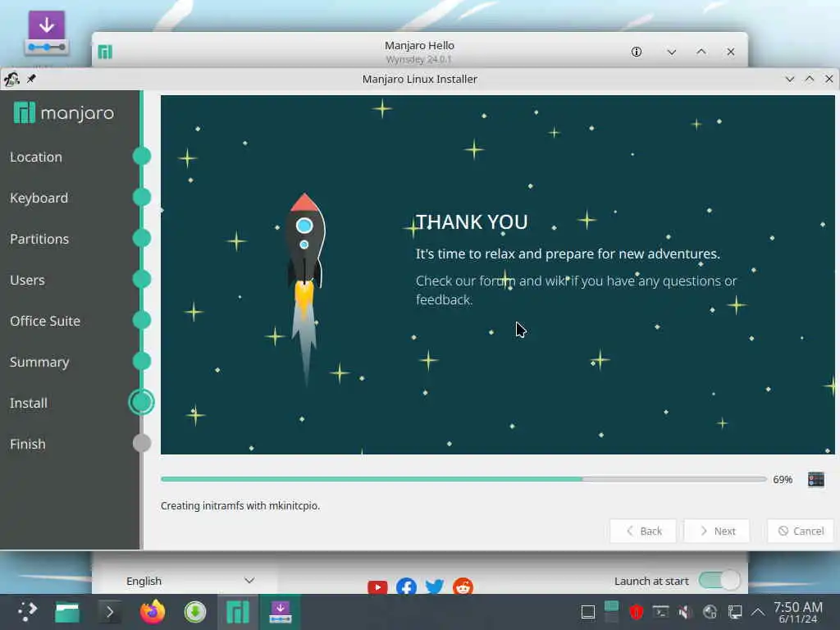Screen dimensions: 840x630
Task: Click the Back button
Action: pos(643,531)
